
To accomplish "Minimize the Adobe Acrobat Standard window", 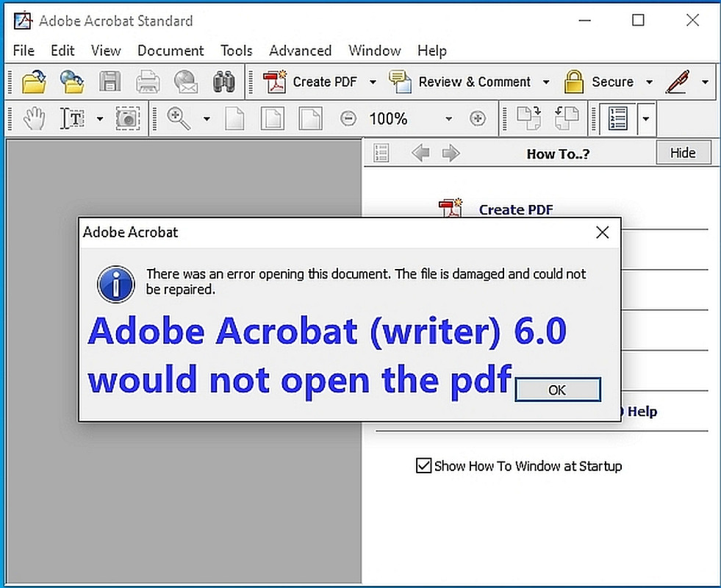I will [584, 21].
